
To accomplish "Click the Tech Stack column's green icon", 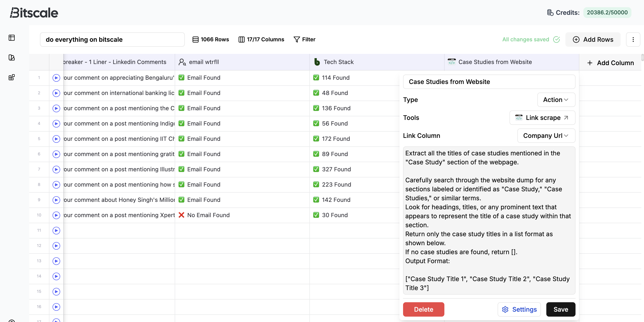I will 317,62.
